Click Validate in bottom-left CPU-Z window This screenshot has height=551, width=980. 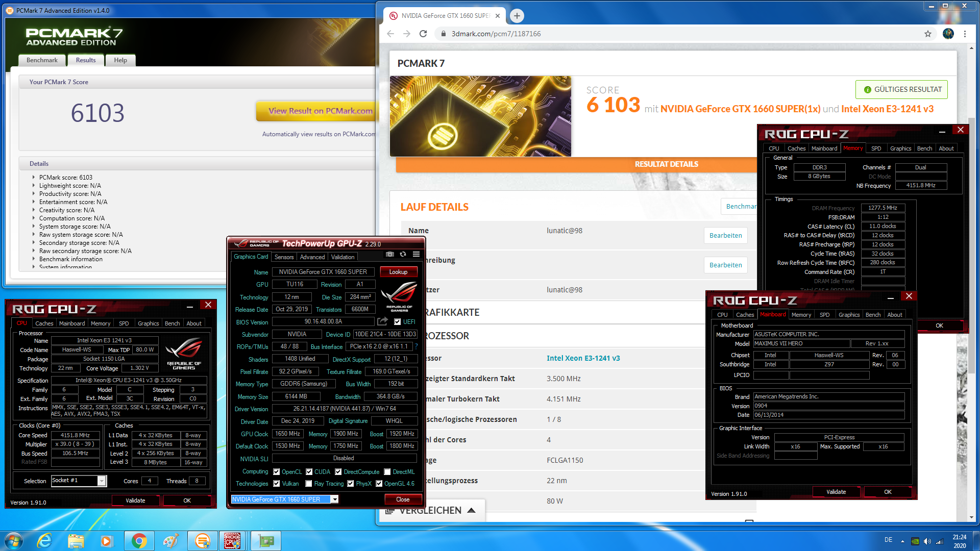[x=135, y=500]
